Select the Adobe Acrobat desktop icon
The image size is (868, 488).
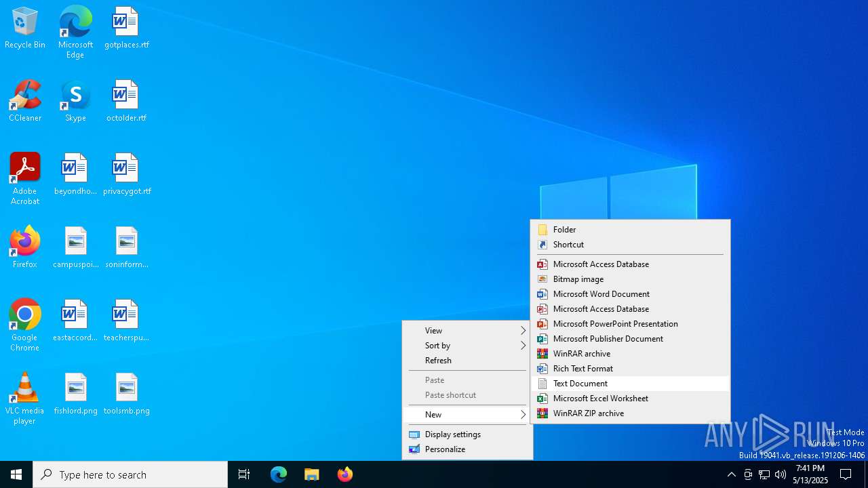(25, 179)
